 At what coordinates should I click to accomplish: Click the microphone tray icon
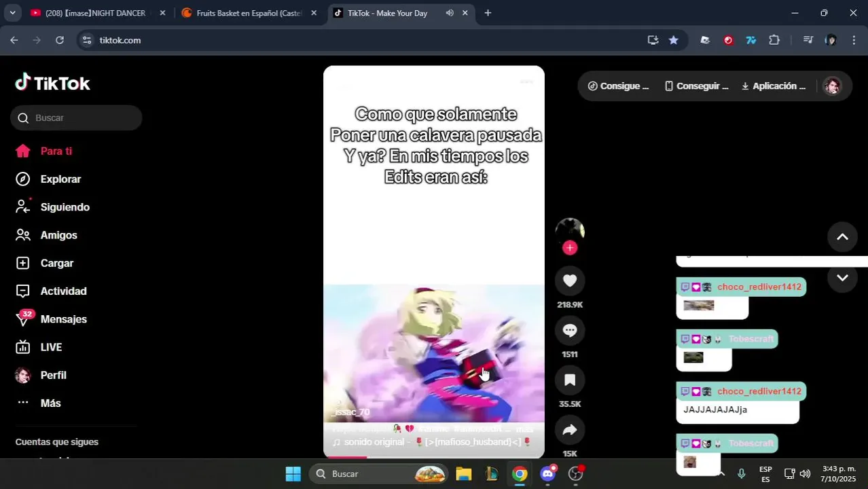pyautogui.click(x=741, y=473)
